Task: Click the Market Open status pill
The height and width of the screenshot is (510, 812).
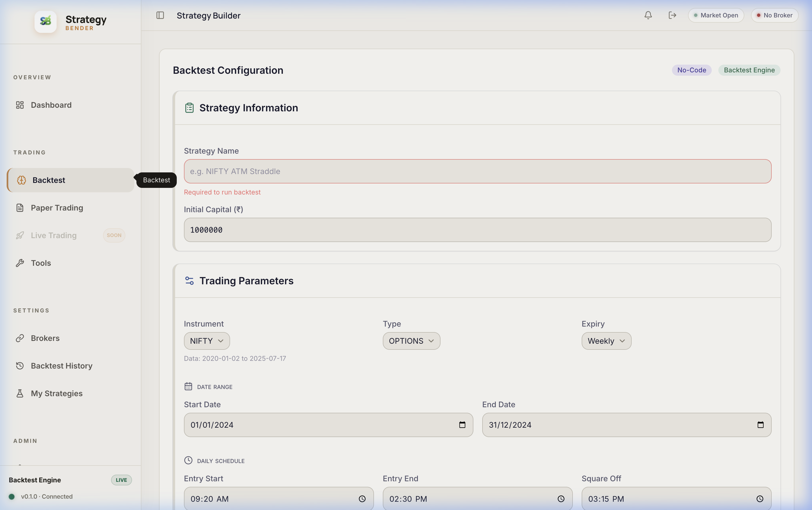Action: [x=716, y=15]
